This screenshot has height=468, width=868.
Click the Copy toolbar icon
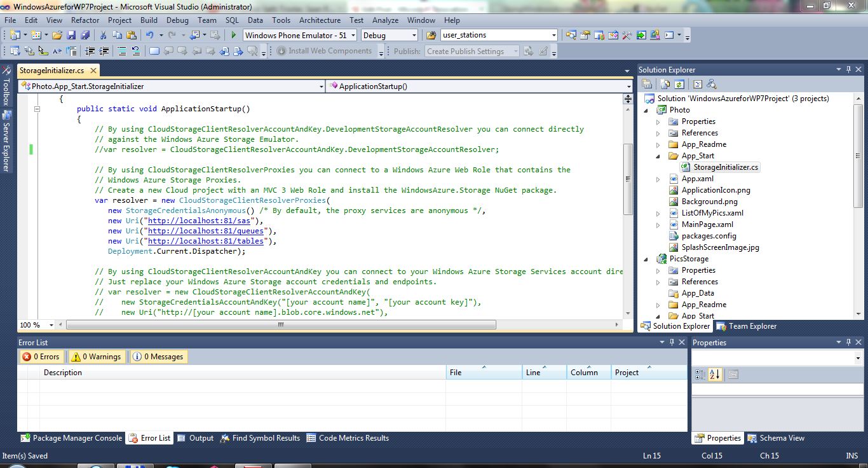(117, 35)
